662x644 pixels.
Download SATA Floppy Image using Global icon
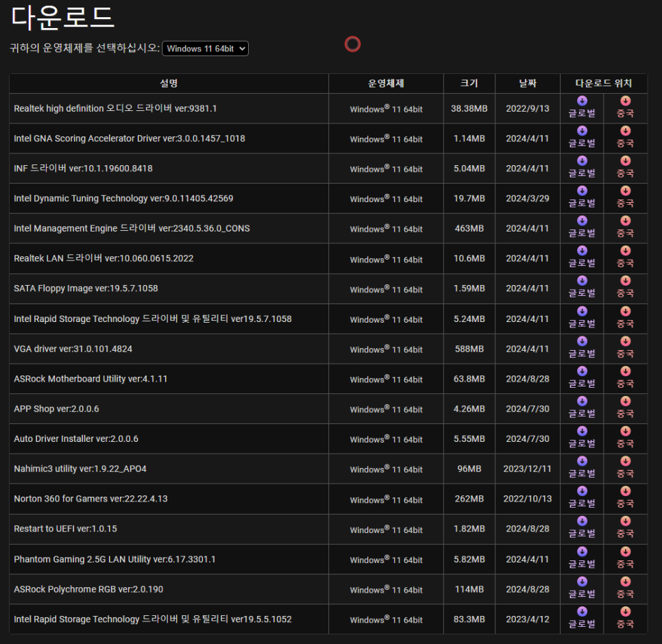(583, 281)
